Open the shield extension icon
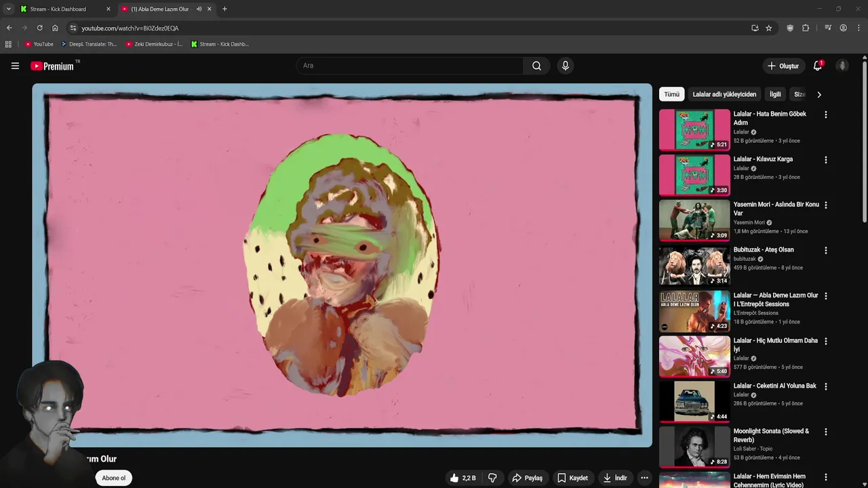The image size is (868, 488). point(790,28)
